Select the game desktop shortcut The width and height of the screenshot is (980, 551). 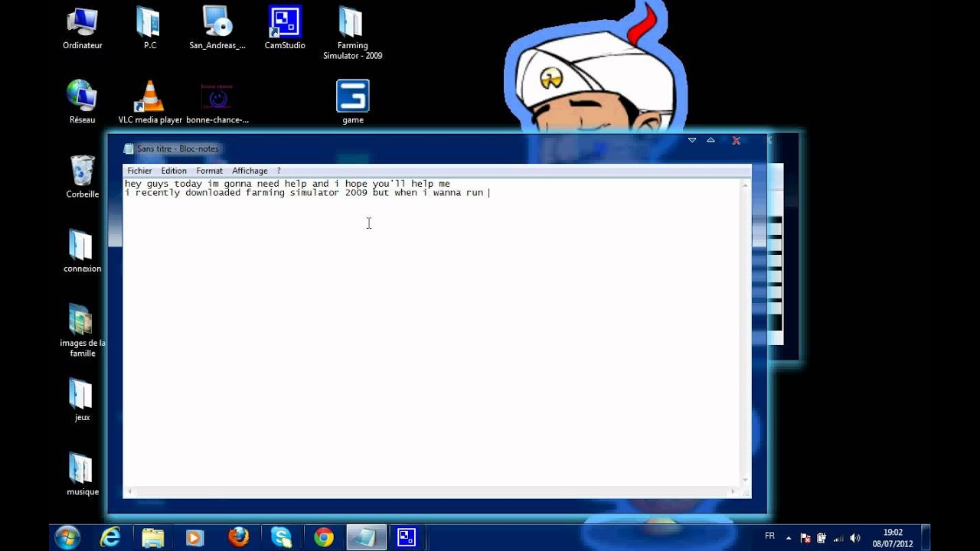coord(353,102)
